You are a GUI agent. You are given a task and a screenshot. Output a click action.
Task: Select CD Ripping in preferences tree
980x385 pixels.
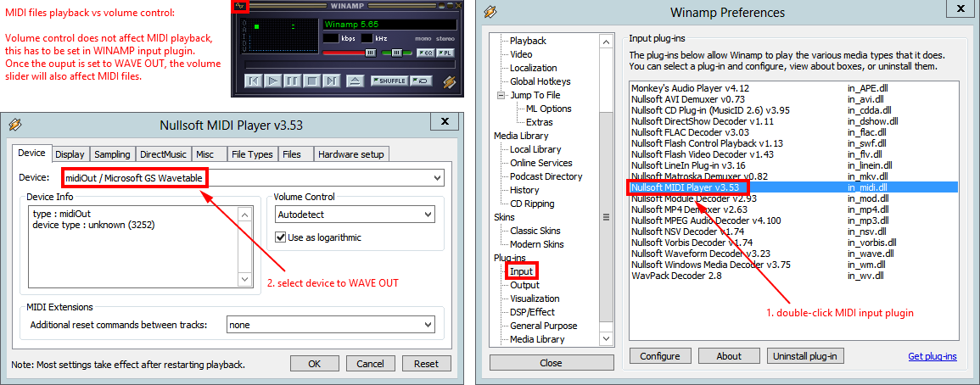tap(532, 204)
